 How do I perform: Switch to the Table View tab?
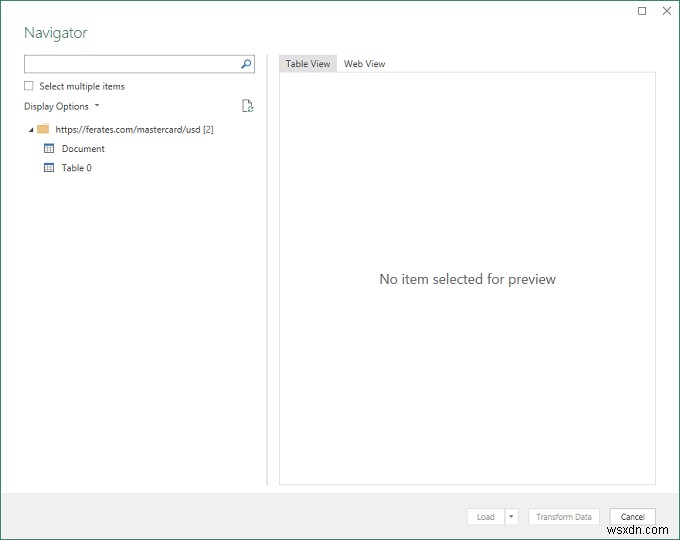[308, 64]
